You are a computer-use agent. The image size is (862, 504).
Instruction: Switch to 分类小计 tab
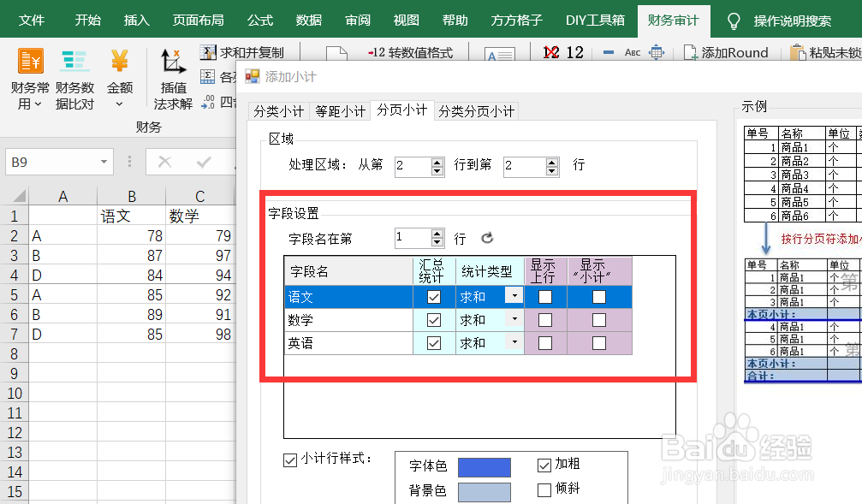[279, 111]
